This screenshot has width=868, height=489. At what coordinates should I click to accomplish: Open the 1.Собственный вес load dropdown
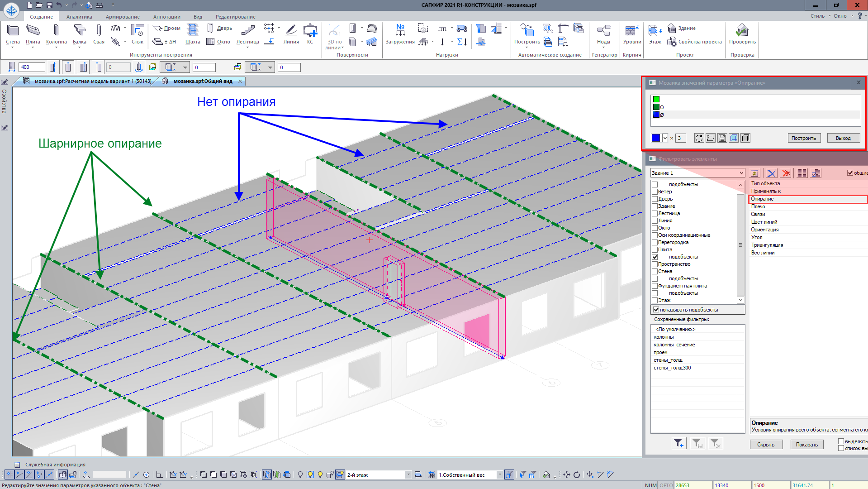tap(499, 475)
